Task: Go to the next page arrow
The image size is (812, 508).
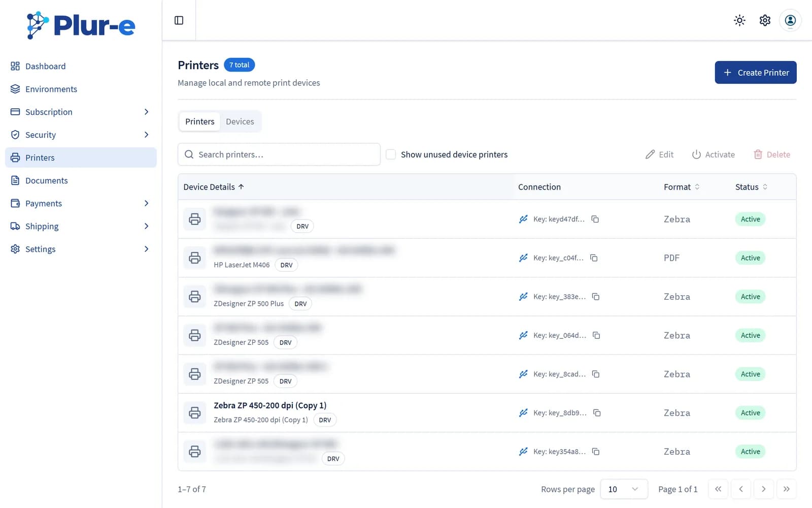Action: click(x=763, y=489)
